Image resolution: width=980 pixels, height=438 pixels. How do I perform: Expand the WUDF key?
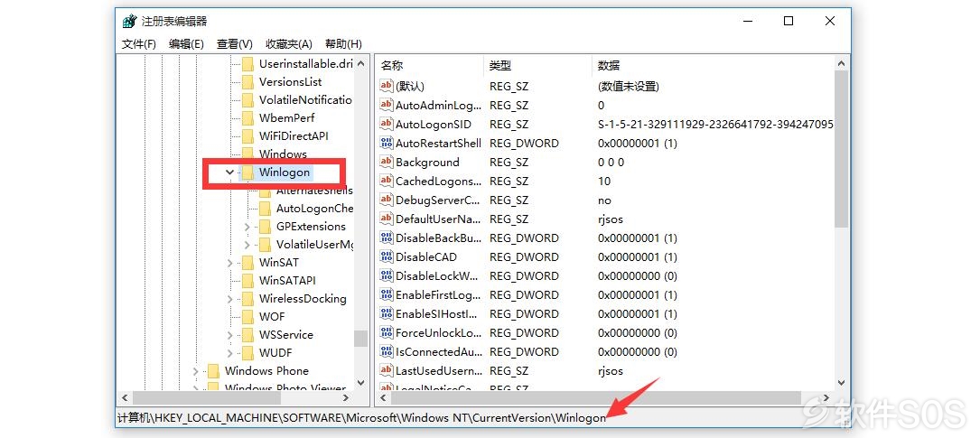(x=230, y=353)
